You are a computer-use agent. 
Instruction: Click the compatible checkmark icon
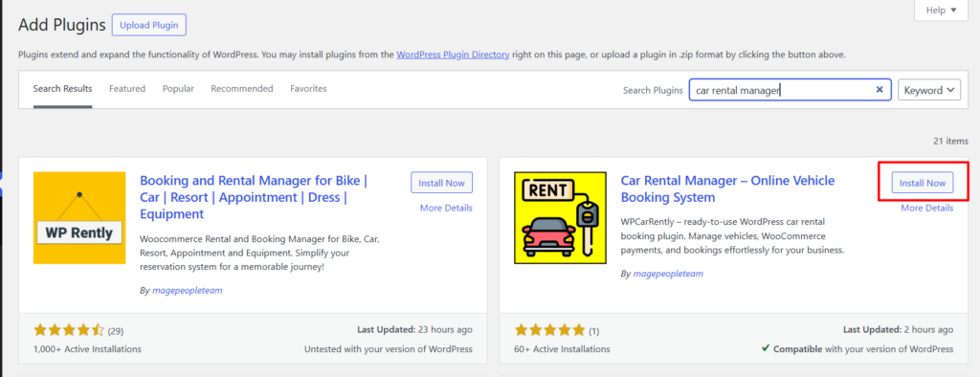click(765, 348)
